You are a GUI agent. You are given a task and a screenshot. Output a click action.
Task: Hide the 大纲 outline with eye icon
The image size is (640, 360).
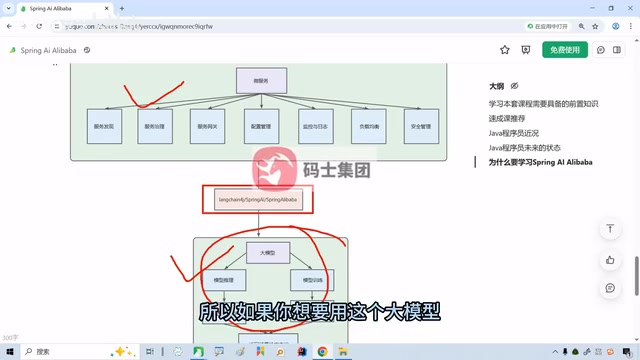pyautogui.click(x=514, y=86)
